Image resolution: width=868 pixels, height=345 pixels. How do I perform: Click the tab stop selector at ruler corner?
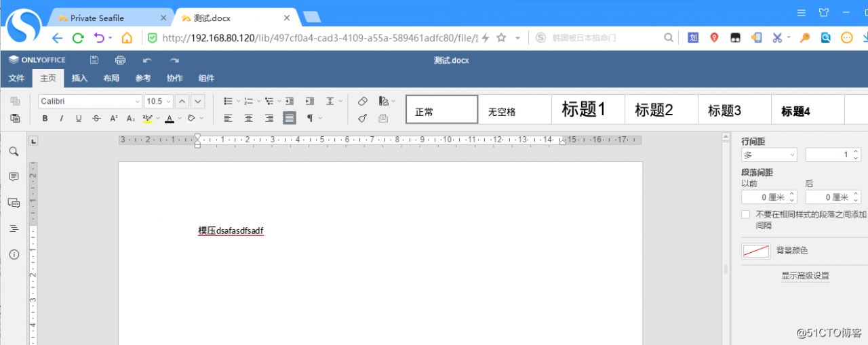point(34,141)
